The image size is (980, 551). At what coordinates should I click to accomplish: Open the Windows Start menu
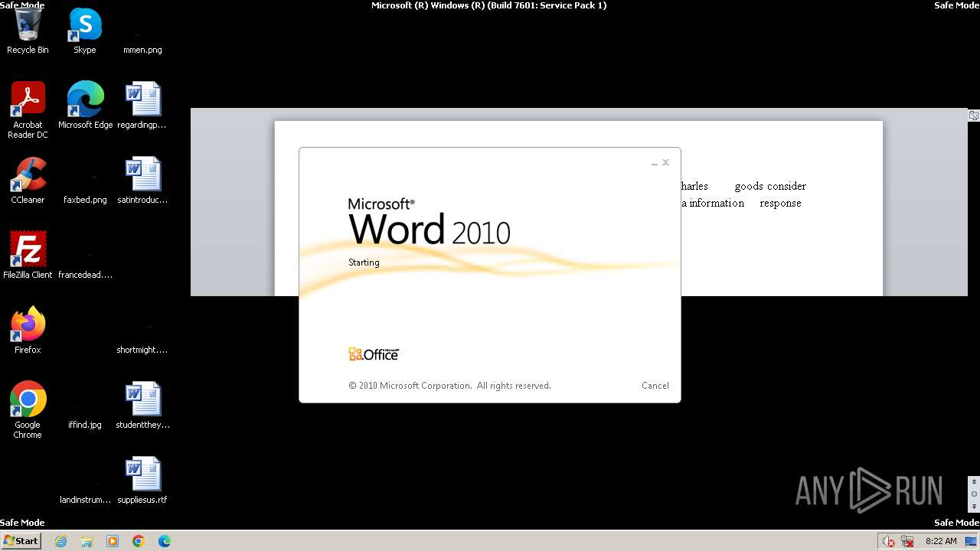tap(21, 541)
